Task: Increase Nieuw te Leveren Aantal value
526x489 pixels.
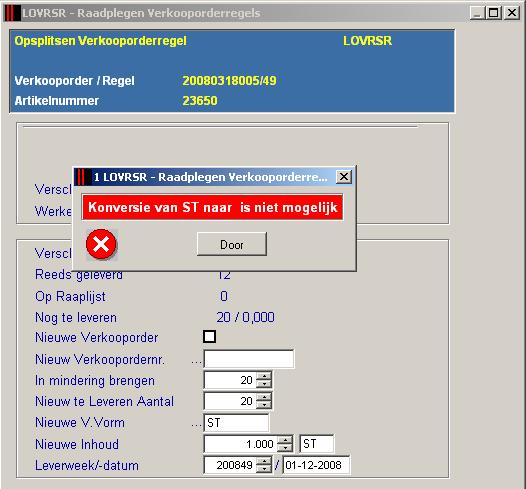Action: point(264,397)
